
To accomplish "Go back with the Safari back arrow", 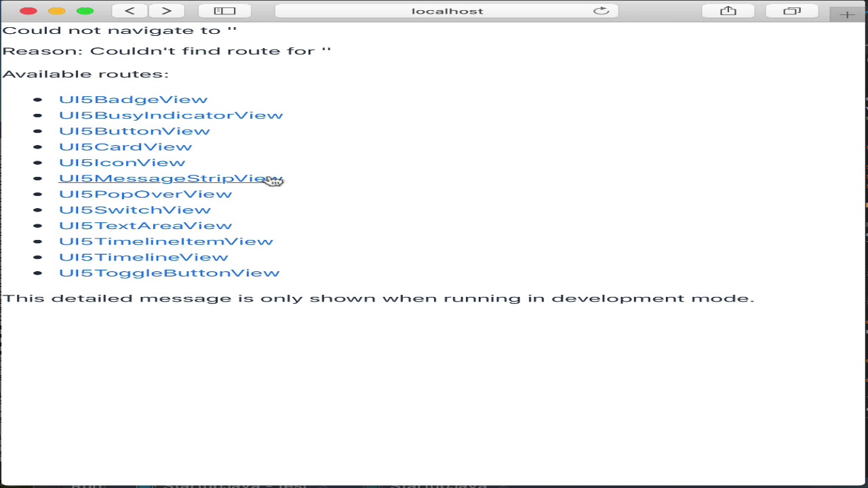I will coord(130,11).
